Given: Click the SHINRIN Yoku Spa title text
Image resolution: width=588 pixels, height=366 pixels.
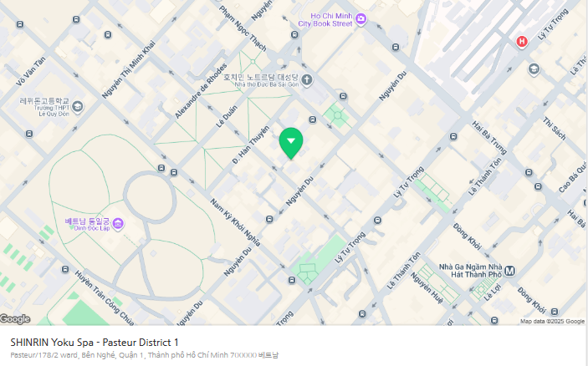Looking at the screenshot, I should [95, 343].
